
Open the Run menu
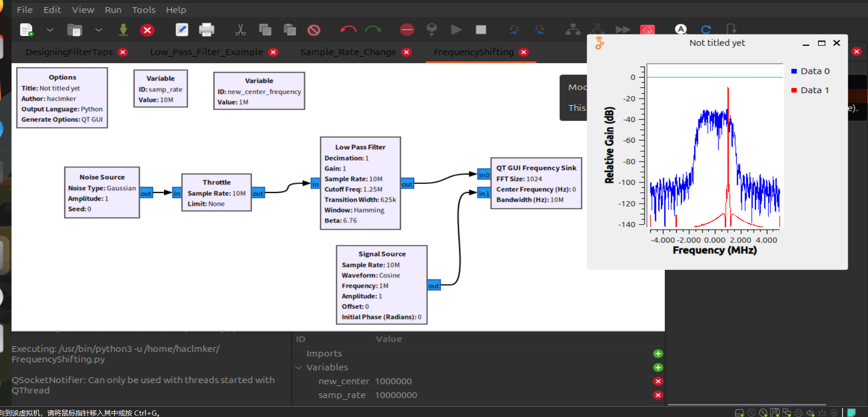click(x=113, y=9)
